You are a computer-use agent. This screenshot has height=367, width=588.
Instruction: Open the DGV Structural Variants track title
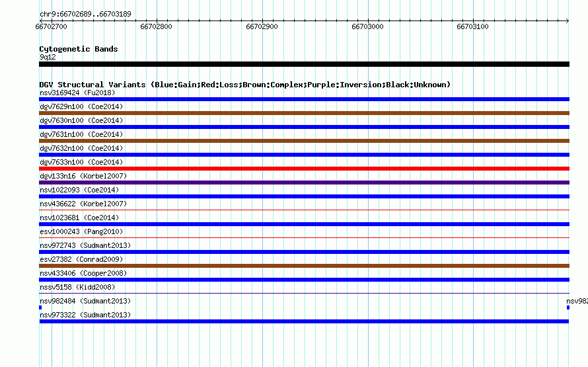click(x=245, y=85)
